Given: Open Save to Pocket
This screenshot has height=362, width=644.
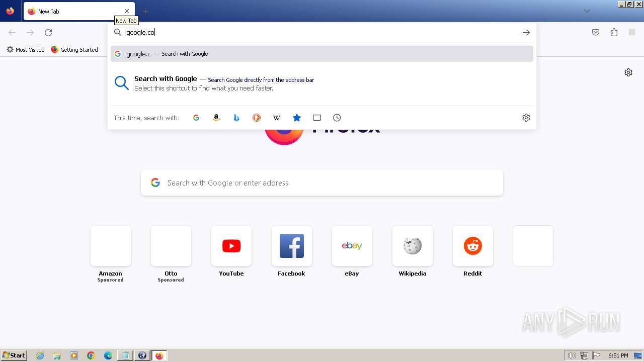Looking at the screenshot, I should (x=596, y=32).
